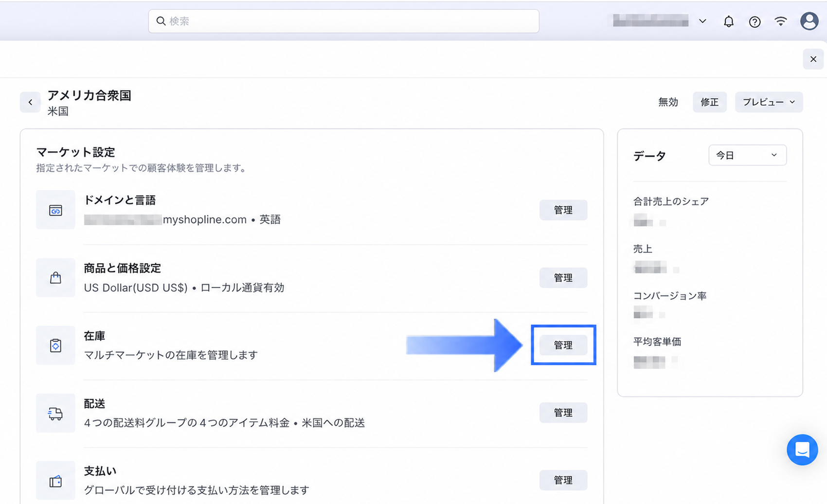Click the US Dollar(USD US$) currency text
This screenshot has height=504, width=827.
[136, 288]
